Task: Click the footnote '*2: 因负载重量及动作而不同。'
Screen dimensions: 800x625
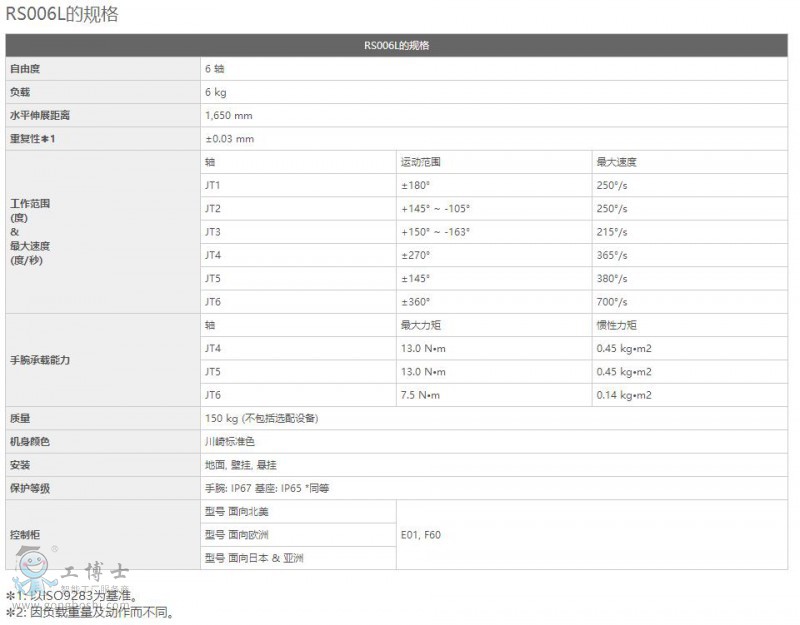Action: 90,612
